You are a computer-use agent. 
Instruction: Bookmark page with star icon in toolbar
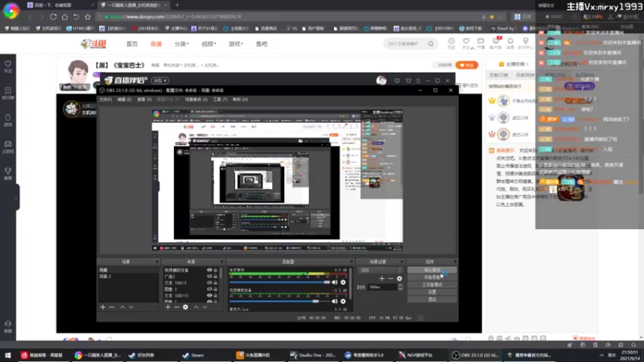[x=88, y=17]
